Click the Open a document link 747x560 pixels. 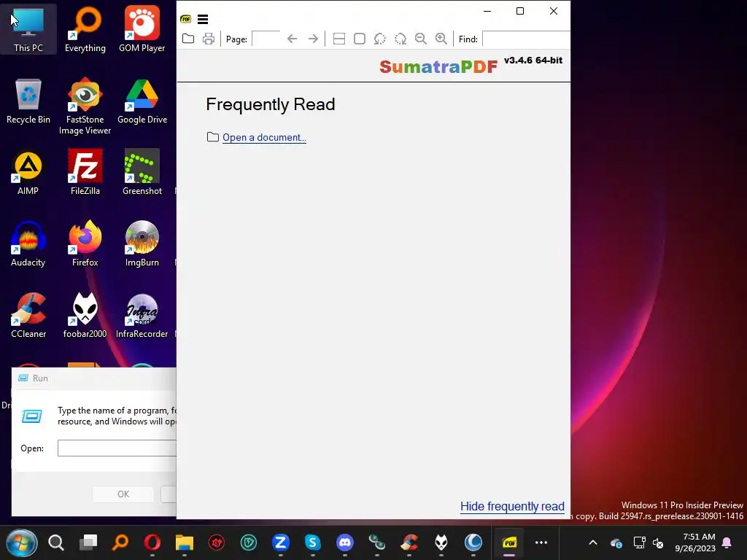pos(264,137)
